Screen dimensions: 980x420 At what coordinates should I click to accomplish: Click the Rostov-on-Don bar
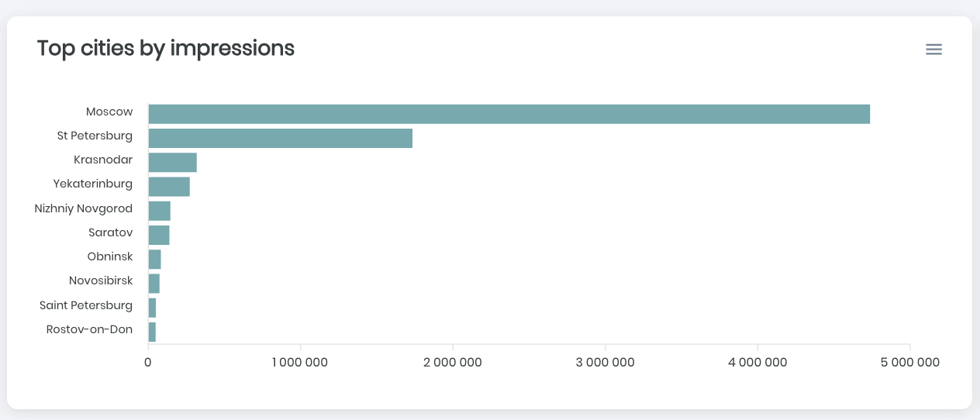click(152, 332)
